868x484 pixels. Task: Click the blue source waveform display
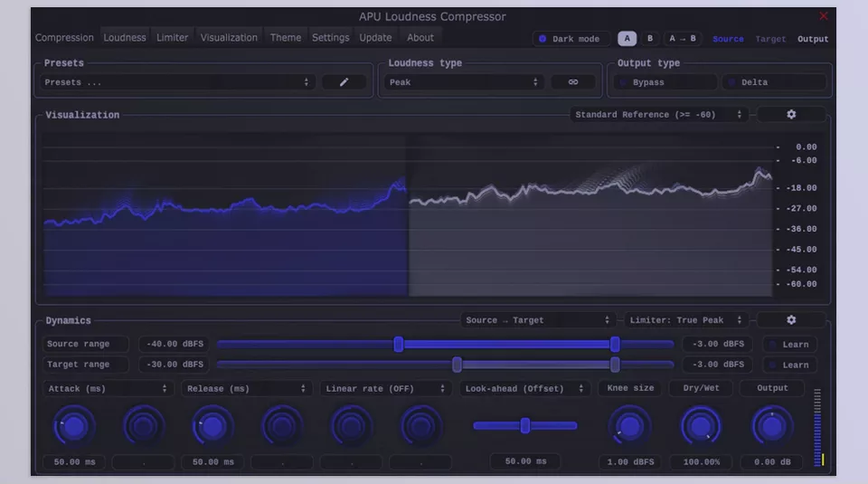(x=225, y=238)
